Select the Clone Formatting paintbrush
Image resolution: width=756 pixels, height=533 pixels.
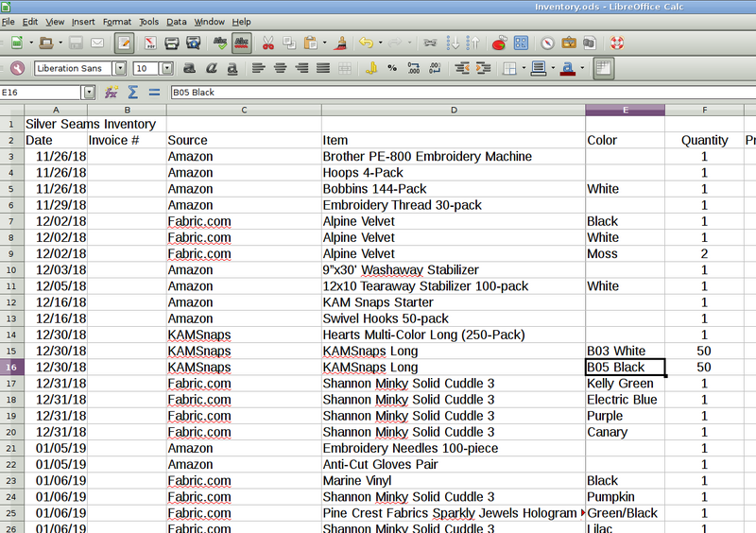[x=341, y=43]
